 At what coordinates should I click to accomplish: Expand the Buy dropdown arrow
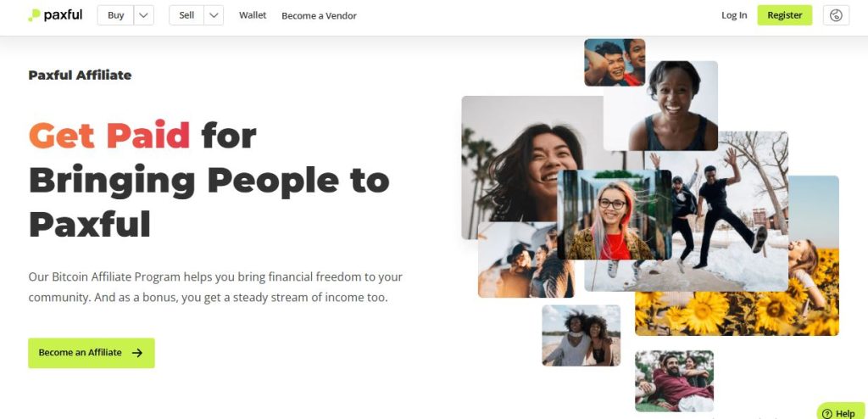tap(143, 15)
